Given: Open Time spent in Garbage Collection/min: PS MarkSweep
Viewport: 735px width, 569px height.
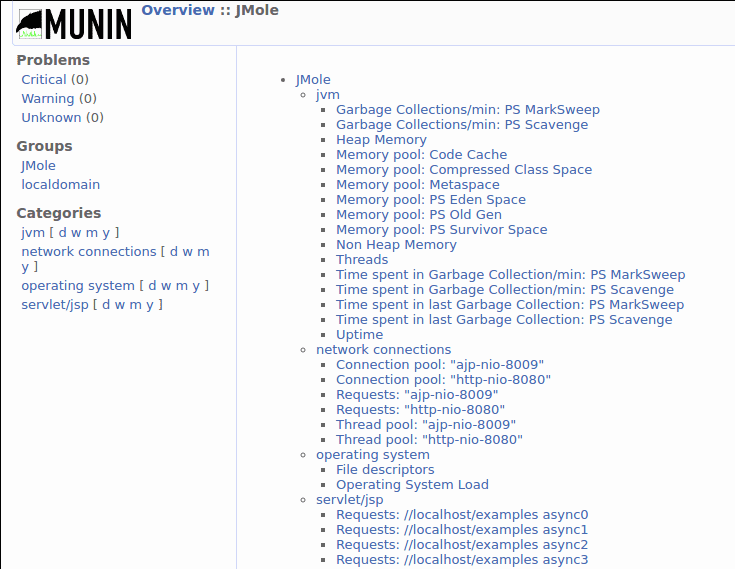Looking at the screenshot, I should [x=510, y=275].
